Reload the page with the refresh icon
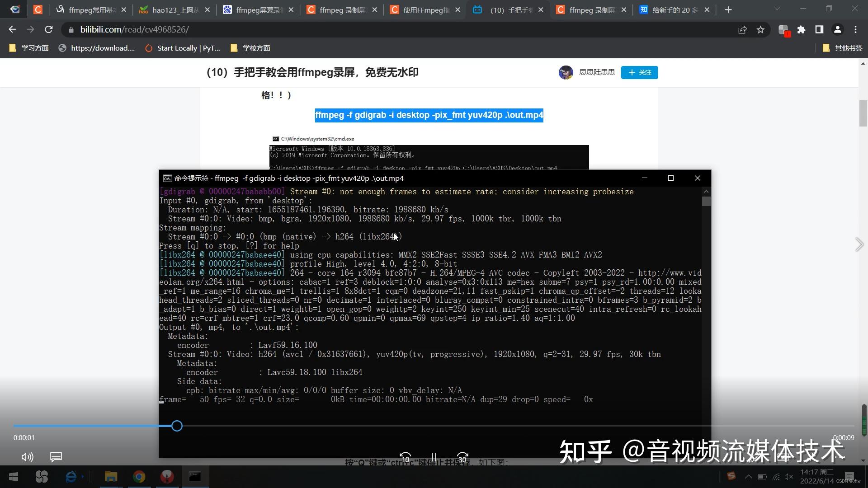The width and height of the screenshot is (868, 488). (x=48, y=29)
